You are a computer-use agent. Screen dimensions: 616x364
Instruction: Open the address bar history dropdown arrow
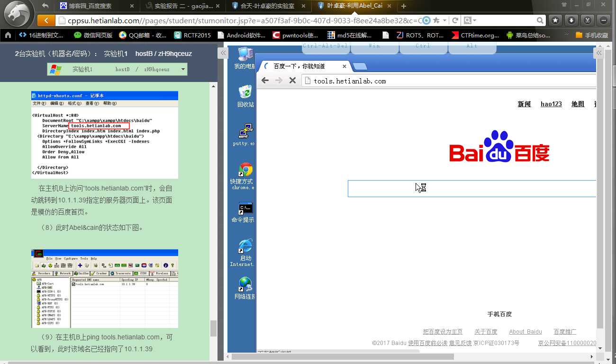pyautogui.click(x=445, y=20)
